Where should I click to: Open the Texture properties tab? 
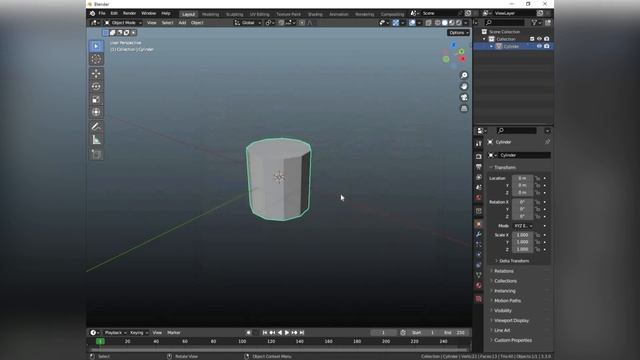[479, 299]
